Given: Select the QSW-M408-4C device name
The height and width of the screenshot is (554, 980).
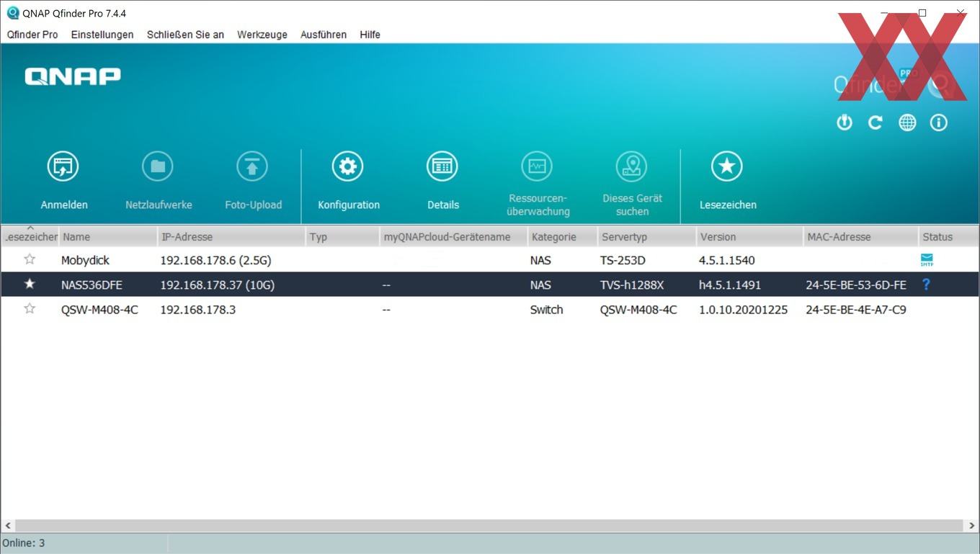Looking at the screenshot, I should tap(99, 310).
